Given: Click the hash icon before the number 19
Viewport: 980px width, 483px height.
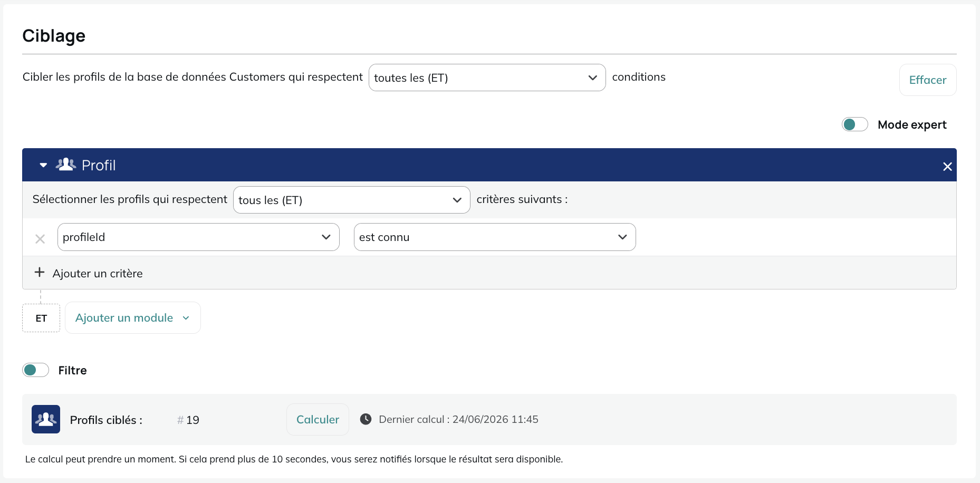Looking at the screenshot, I should coord(180,420).
